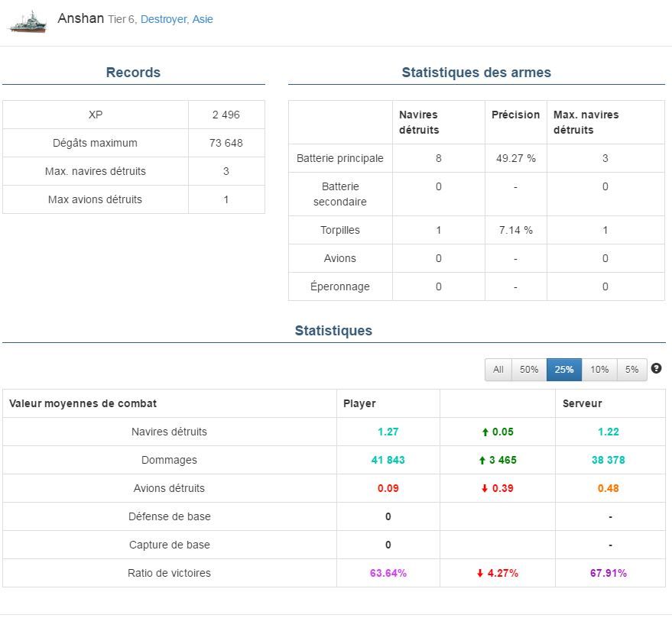
Task: Click the red down arrow by 0.39
Action: click(x=485, y=489)
